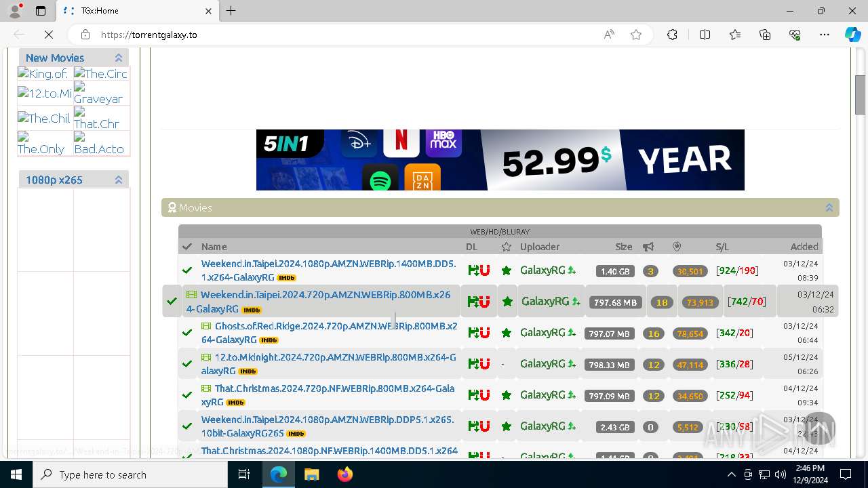Open magnet link for 12.to.Midnight 720p
868x488 pixels.
pos(484,364)
